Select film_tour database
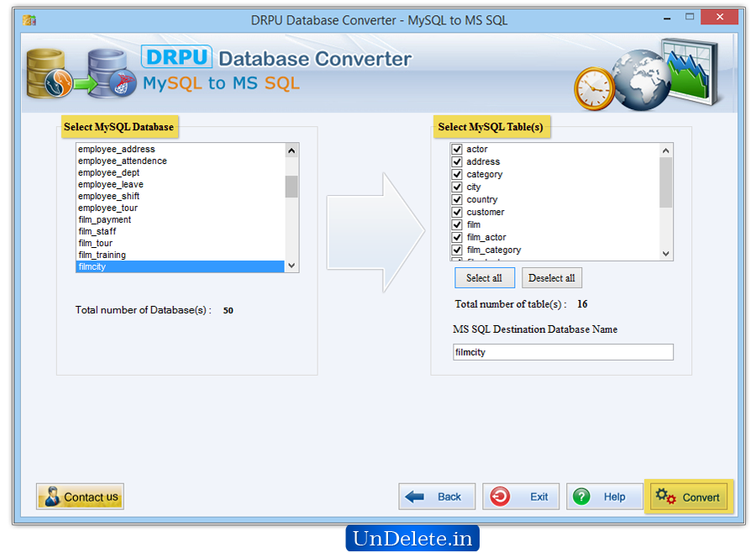The image size is (756, 553). click(181, 243)
